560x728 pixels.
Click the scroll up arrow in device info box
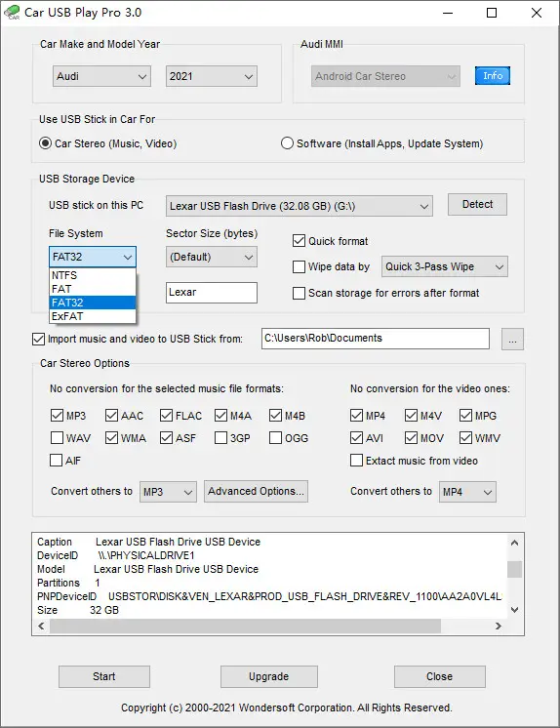(514, 543)
